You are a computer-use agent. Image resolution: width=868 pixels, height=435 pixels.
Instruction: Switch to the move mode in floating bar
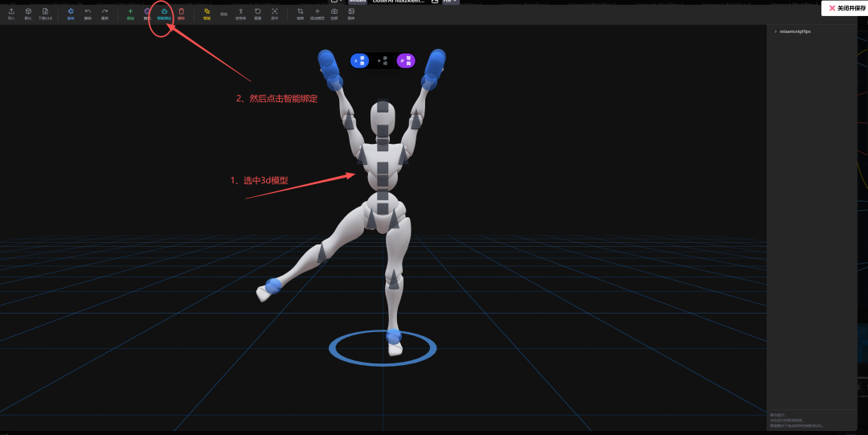(383, 61)
